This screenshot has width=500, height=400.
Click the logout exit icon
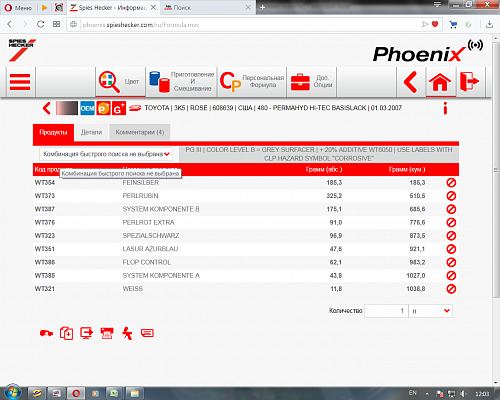(470, 81)
